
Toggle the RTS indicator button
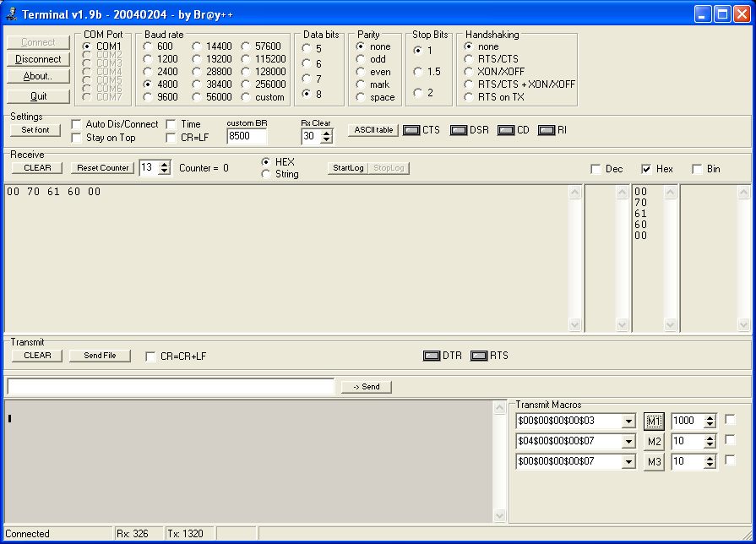[479, 356]
